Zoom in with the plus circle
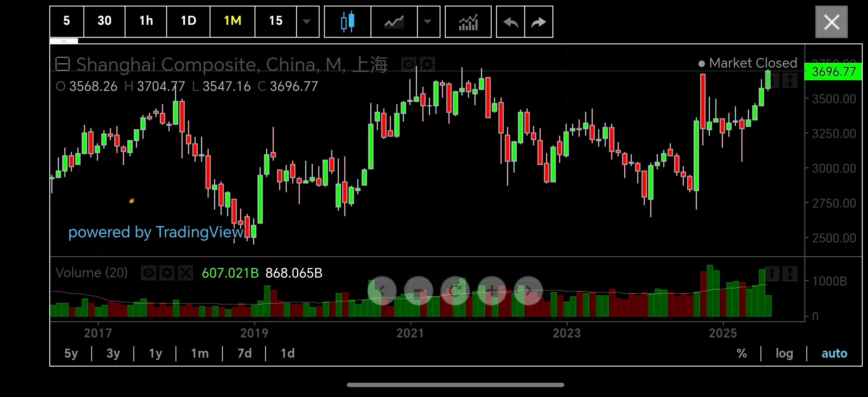868x397 pixels. click(x=492, y=290)
